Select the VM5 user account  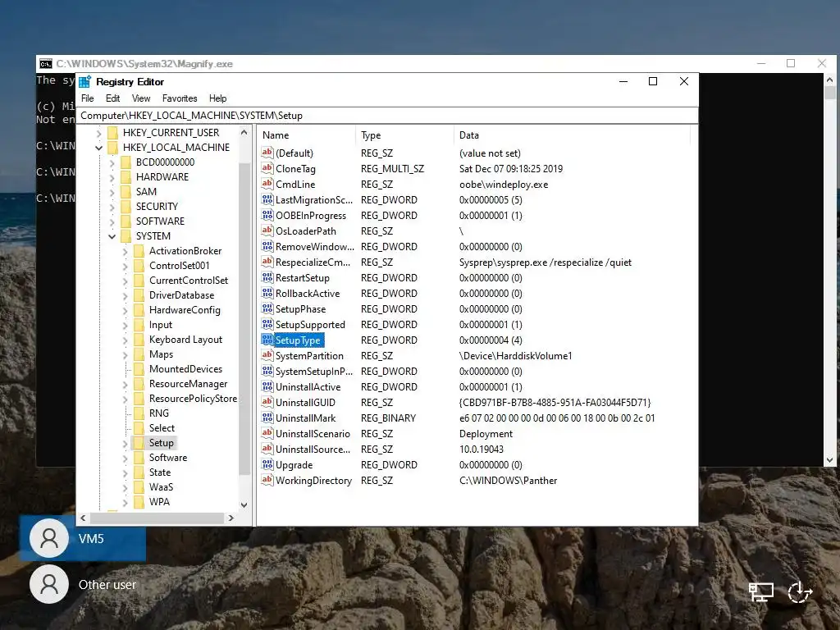pos(83,538)
